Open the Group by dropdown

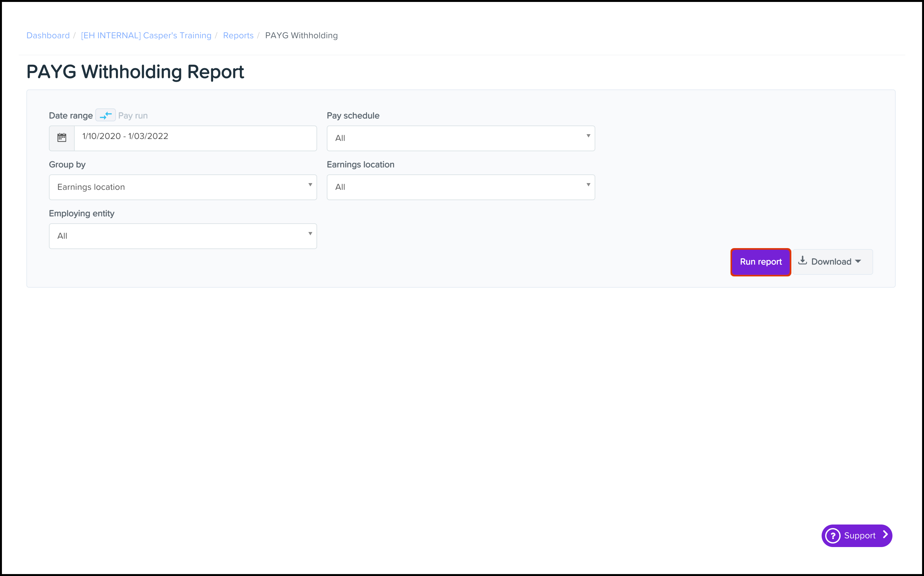[183, 187]
